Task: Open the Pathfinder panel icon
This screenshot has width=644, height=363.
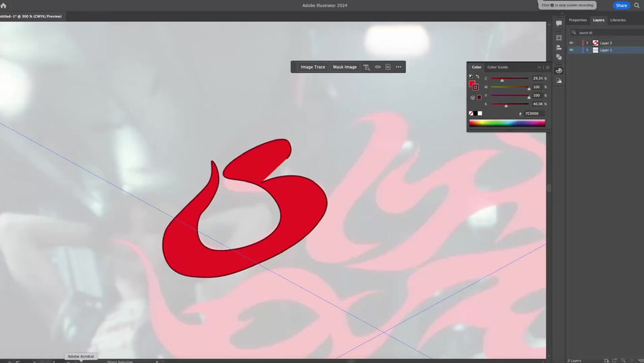Action: pyautogui.click(x=558, y=57)
